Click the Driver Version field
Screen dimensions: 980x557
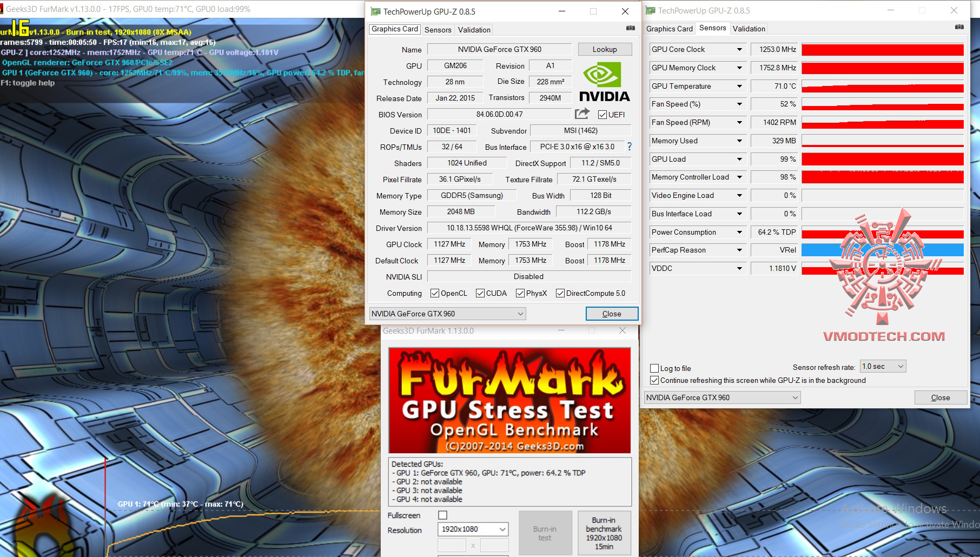pos(529,228)
